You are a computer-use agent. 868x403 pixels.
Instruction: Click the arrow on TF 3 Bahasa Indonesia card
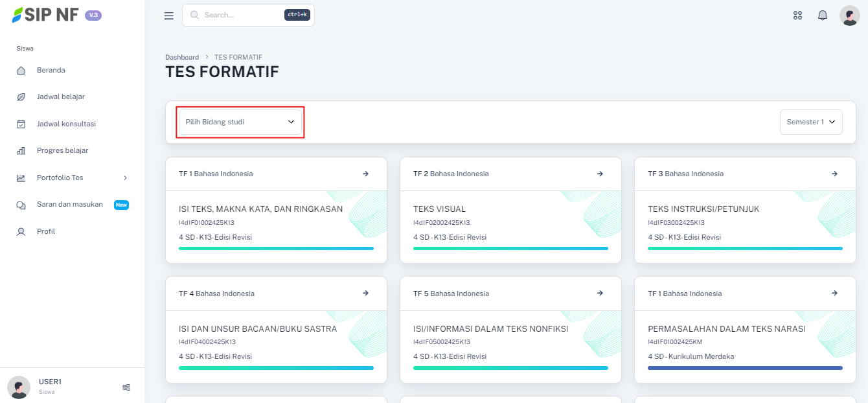[x=834, y=174]
